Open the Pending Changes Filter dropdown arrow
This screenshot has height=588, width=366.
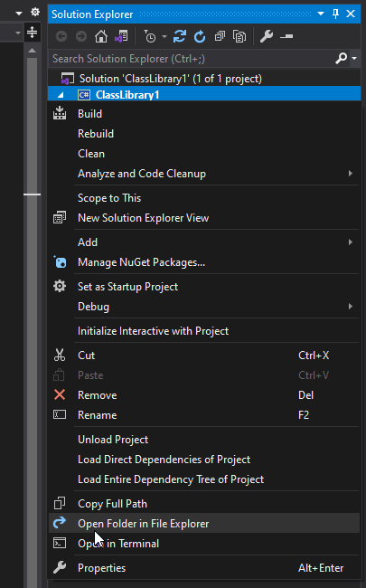pos(164,37)
